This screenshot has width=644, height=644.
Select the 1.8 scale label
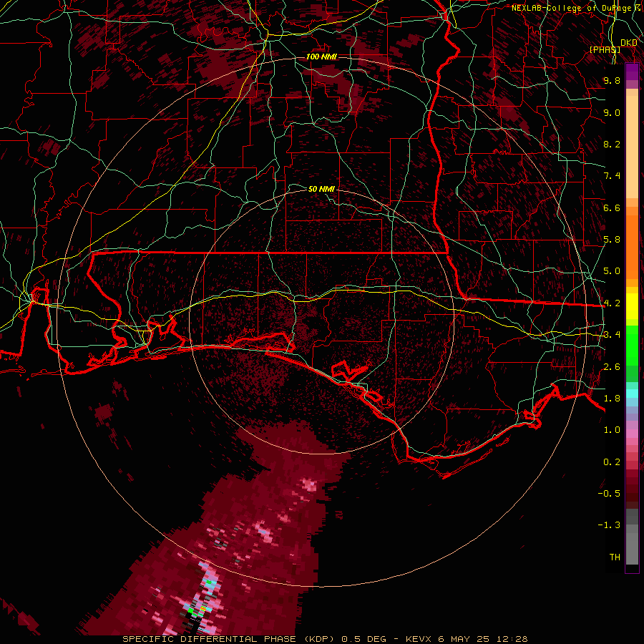click(612, 399)
